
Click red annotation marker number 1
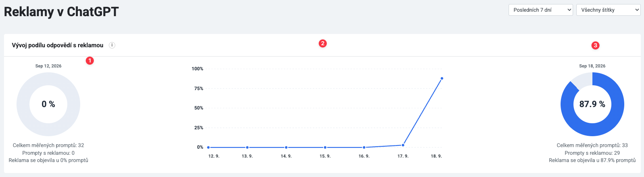click(90, 61)
